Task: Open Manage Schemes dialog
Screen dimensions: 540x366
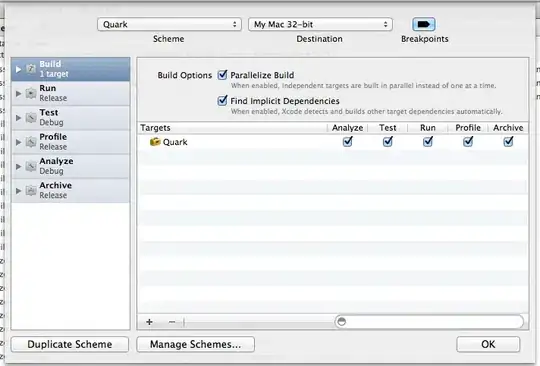Action: pyautogui.click(x=196, y=344)
